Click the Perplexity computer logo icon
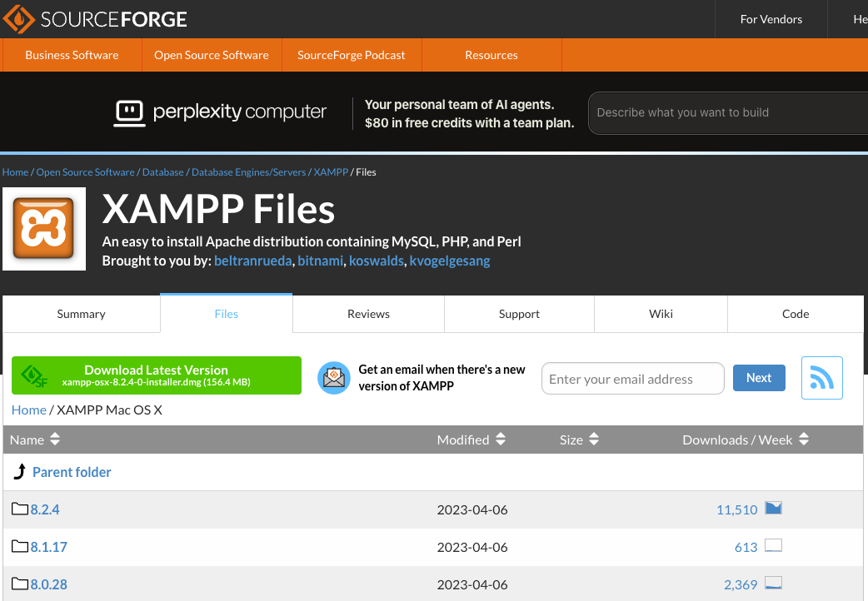Viewport: 868px width, 601px height. 128,112
